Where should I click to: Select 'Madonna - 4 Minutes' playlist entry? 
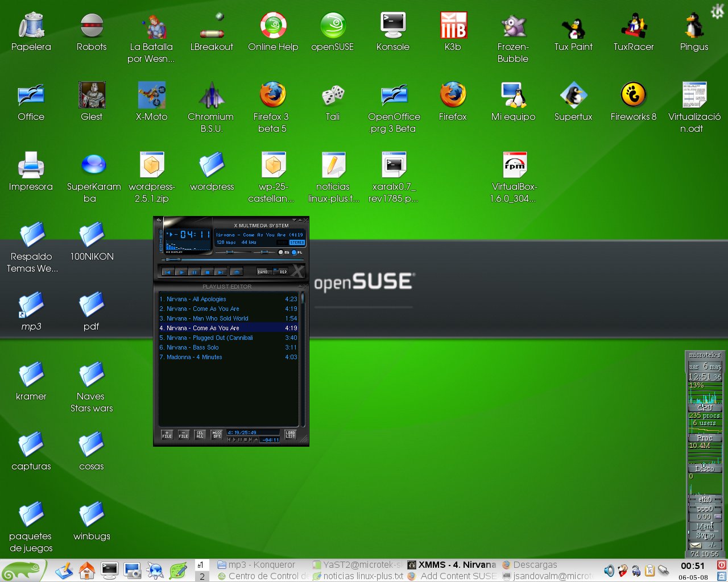coord(228,357)
